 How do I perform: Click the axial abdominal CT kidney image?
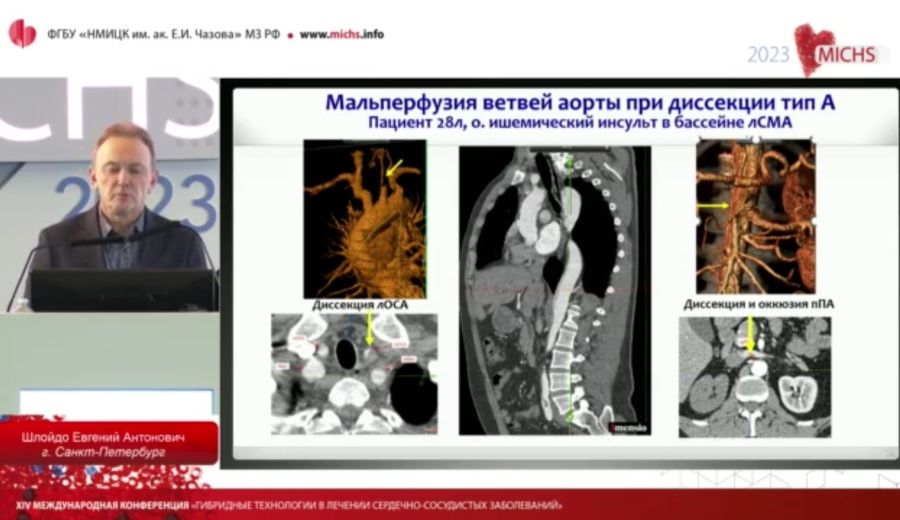coord(755,377)
